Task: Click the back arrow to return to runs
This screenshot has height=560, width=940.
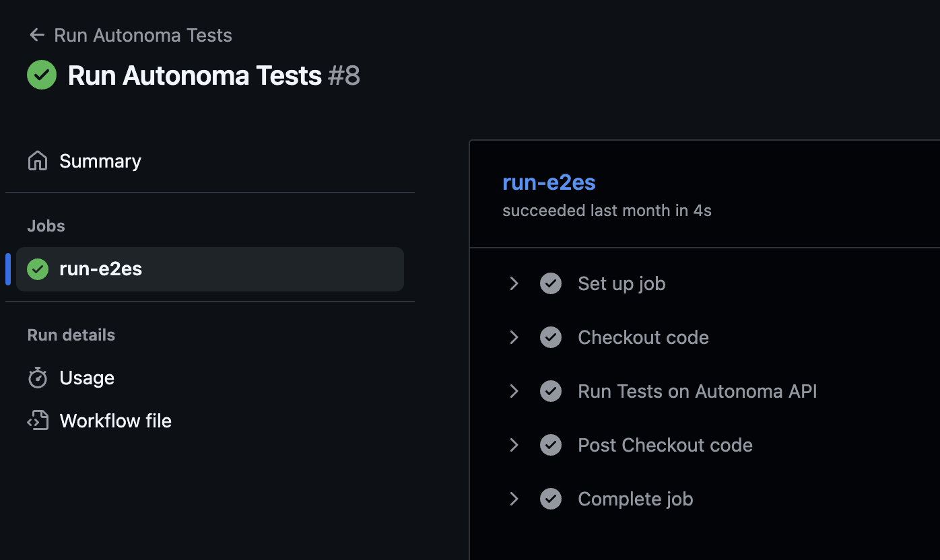Action: coord(36,35)
